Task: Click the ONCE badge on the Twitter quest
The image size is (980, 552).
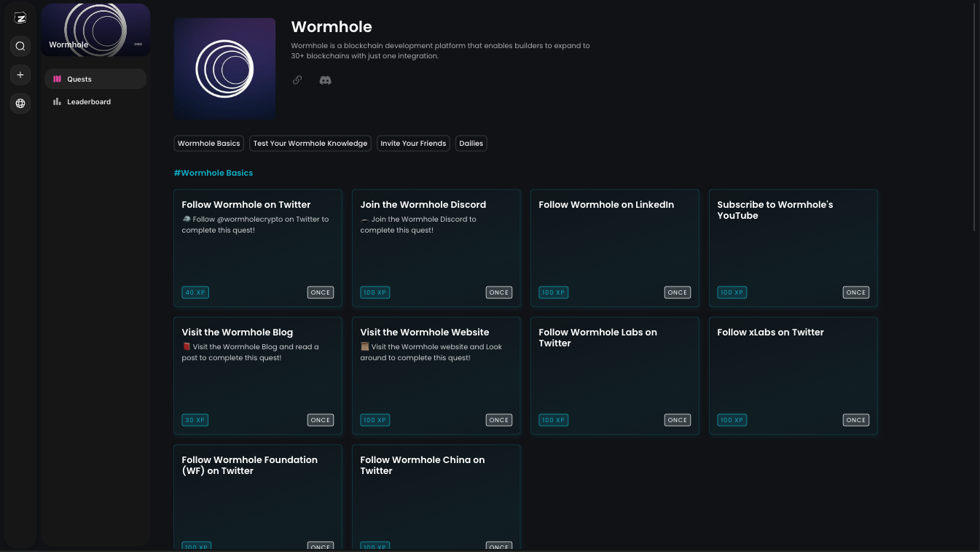Action: (320, 292)
